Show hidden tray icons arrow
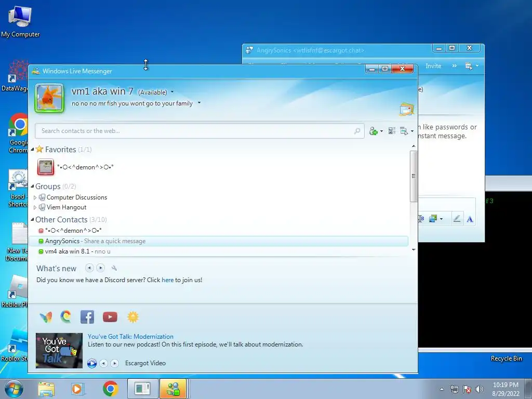Screen dimensions: 532x399 coord(442,389)
